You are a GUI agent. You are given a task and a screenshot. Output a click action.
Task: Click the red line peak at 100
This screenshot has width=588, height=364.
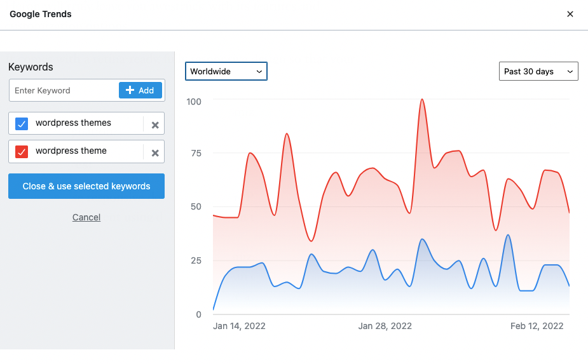pos(422,100)
